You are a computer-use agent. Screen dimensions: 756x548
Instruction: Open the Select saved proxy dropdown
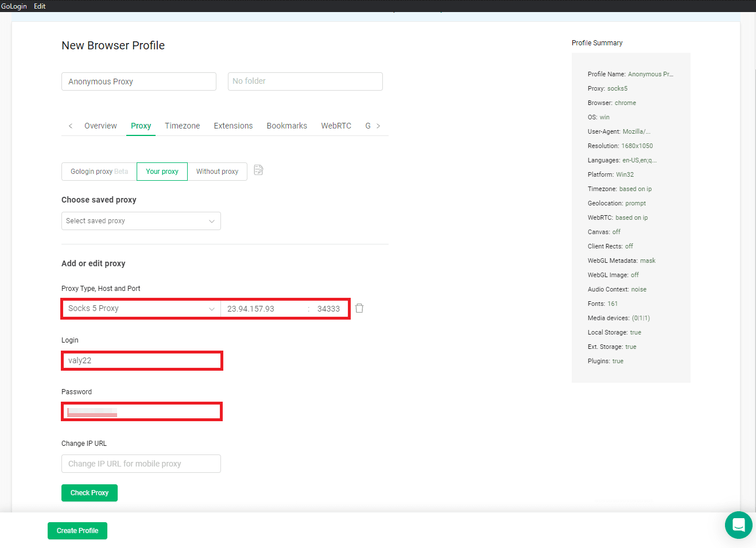click(x=141, y=221)
